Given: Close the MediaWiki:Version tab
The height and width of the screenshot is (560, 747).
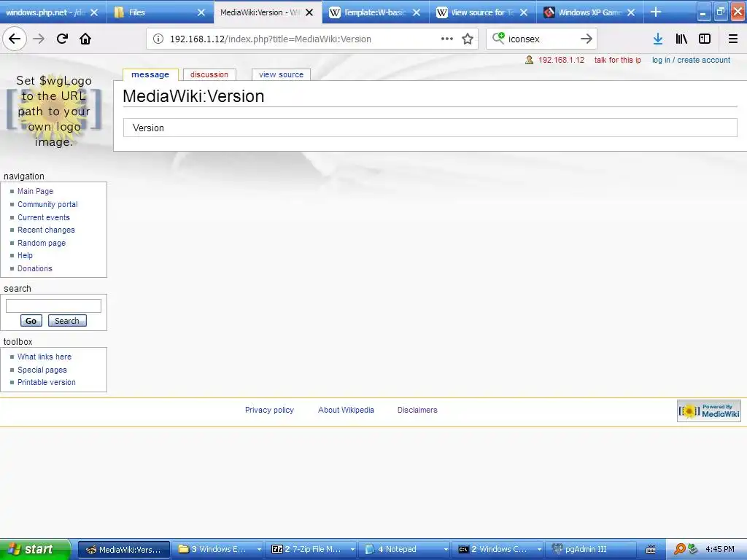Looking at the screenshot, I should (x=309, y=12).
